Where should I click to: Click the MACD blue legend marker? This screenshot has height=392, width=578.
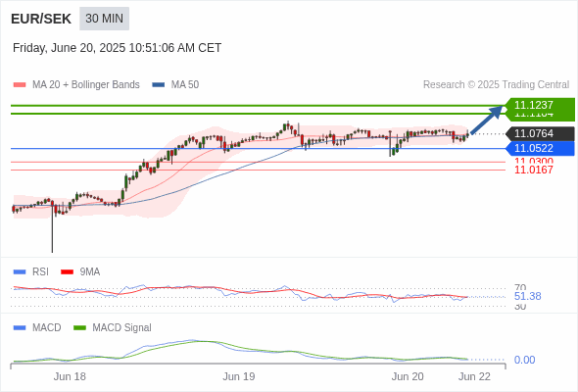[20, 328]
